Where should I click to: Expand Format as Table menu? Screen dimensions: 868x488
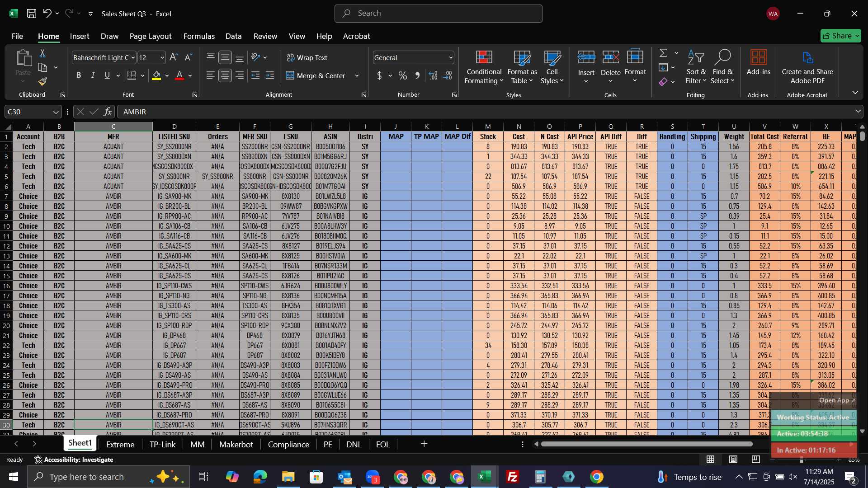tap(522, 67)
